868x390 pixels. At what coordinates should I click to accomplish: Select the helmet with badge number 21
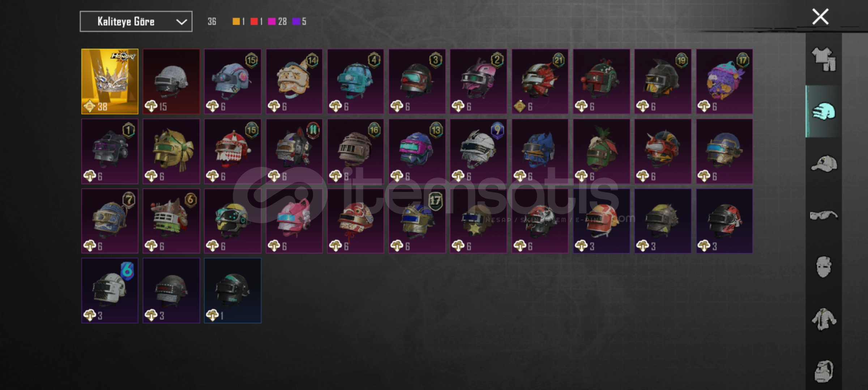[x=540, y=82]
